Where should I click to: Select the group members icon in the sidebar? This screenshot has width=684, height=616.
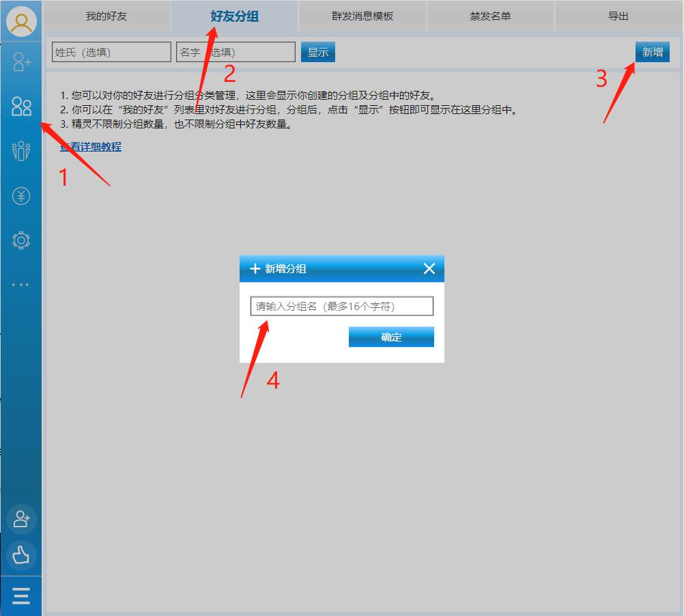point(21,151)
